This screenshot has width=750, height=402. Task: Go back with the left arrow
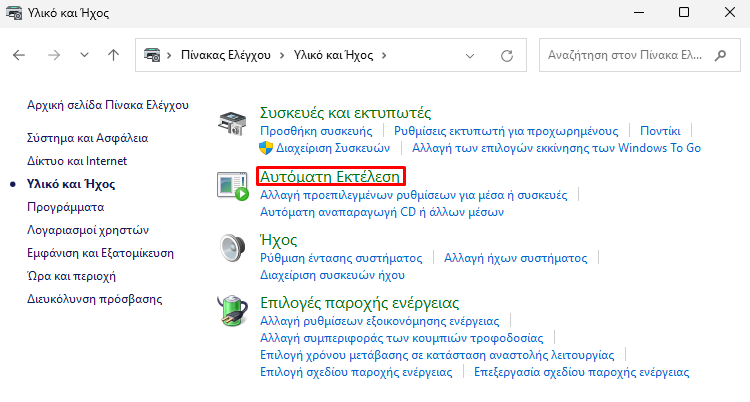click(19, 56)
